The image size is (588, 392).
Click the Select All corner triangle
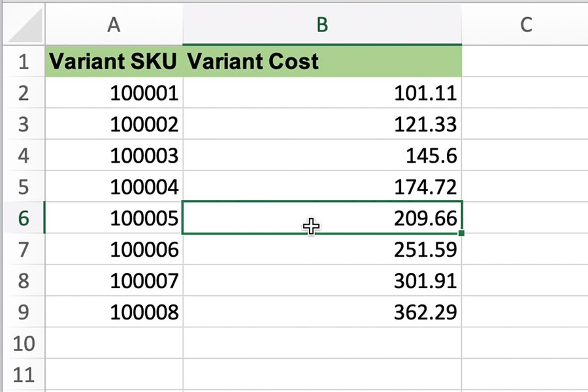[x=25, y=25]
